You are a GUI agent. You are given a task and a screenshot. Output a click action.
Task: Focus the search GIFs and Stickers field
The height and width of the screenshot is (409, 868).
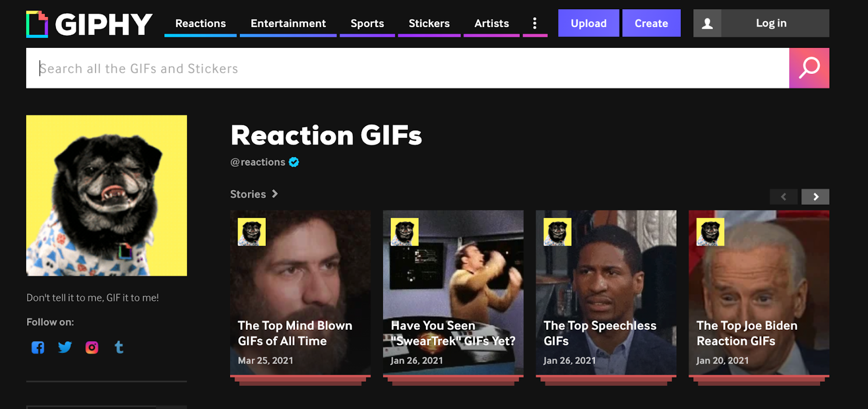pos(407,68)
